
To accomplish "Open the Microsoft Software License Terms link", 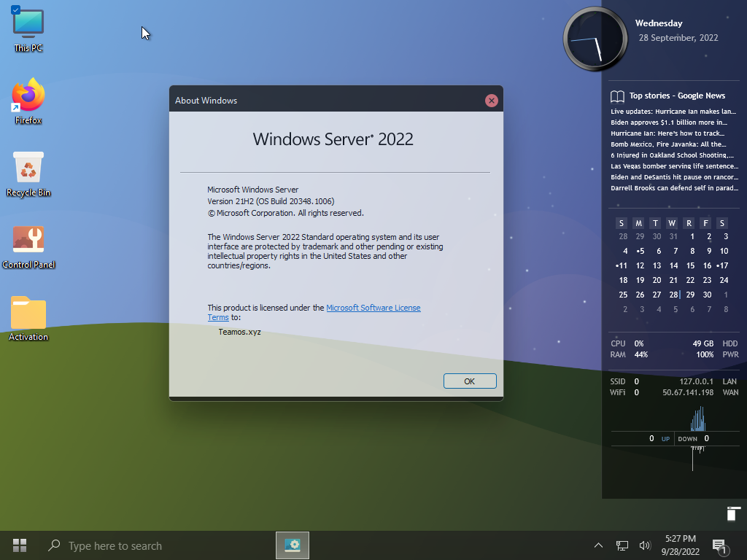I will point(373,308).
